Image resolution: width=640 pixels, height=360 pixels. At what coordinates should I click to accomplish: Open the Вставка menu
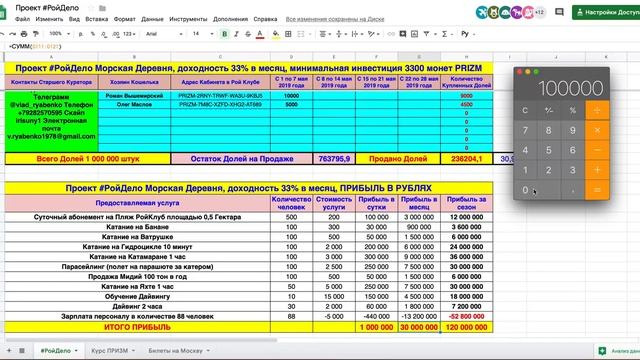coord(97,19)
